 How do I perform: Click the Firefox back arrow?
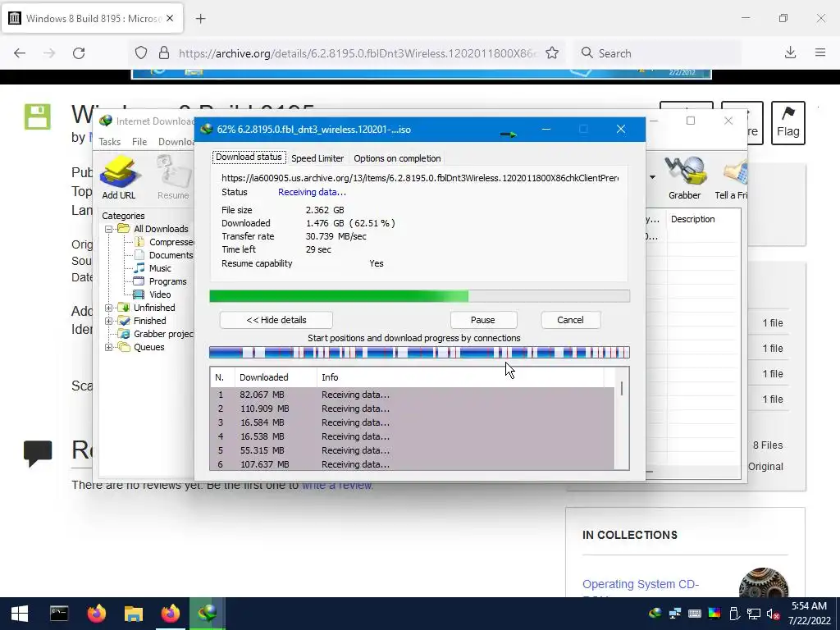(20, 53)
